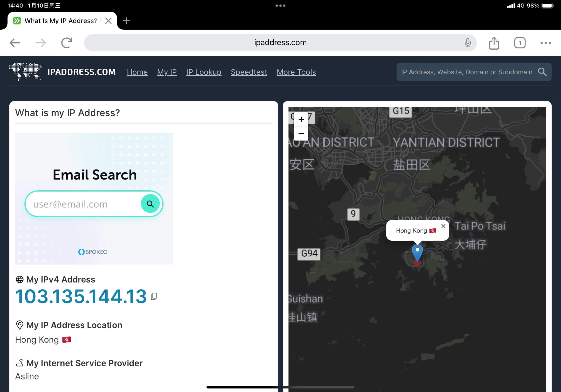Click the Hong Kong location text

(x=37, y=339)
